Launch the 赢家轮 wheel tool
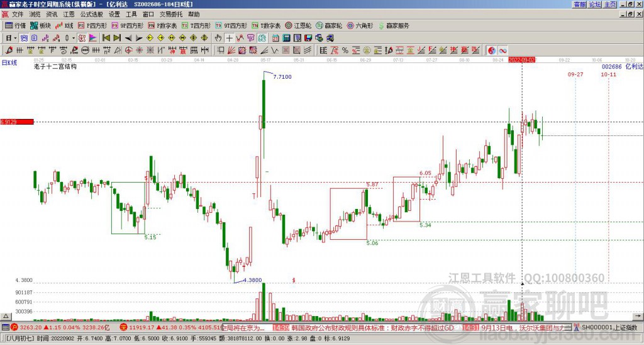 click(x=329, y=25)
